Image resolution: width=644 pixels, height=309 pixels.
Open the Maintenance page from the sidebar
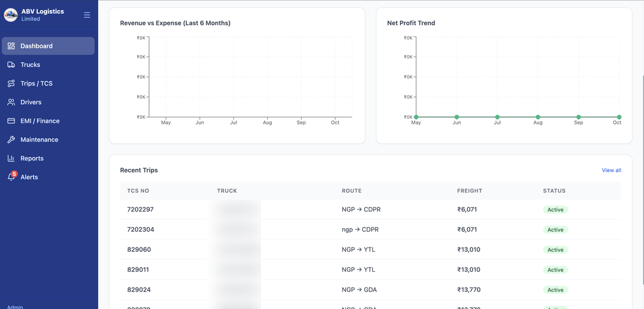(48, 139)
